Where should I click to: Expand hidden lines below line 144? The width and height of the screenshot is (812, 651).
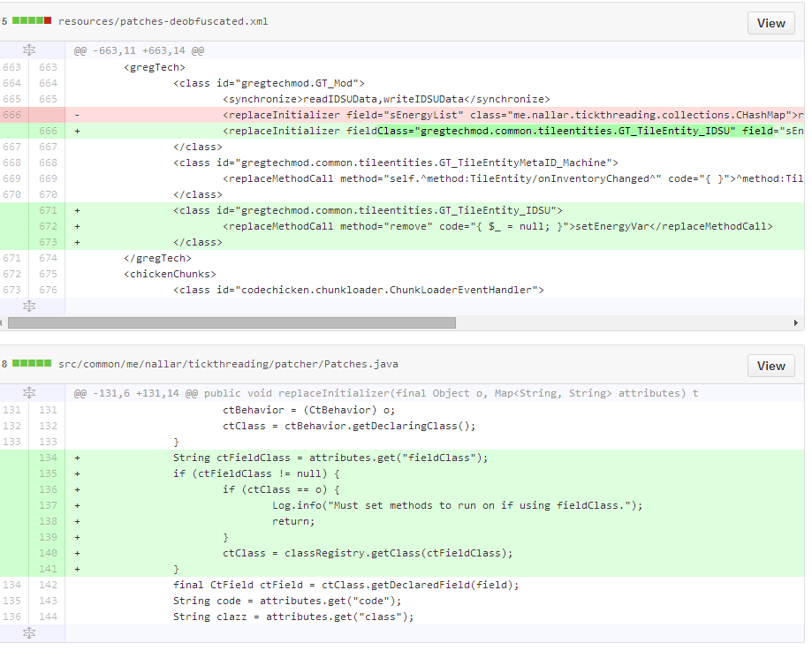pos(29,632)
